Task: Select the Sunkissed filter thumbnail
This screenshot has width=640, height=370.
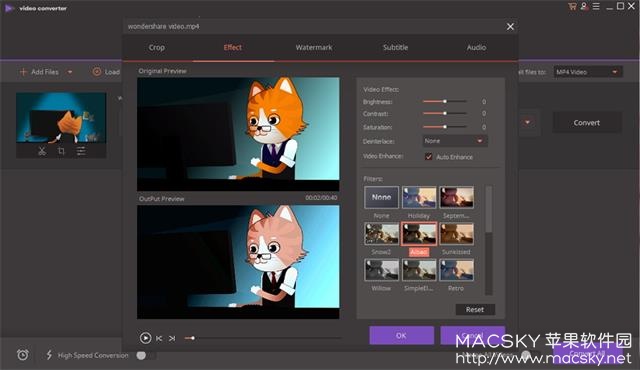Action: pyautogui.click(x=457, y=234)
